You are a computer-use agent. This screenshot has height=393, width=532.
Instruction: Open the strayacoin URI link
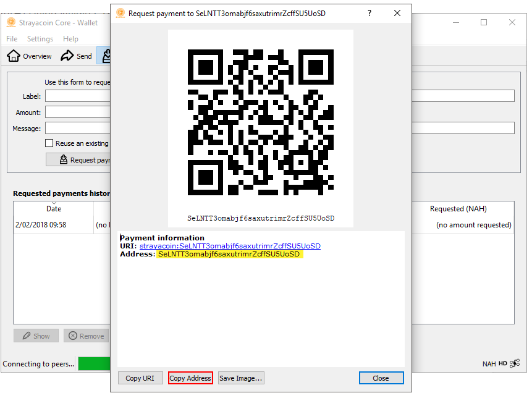(230, 246)
